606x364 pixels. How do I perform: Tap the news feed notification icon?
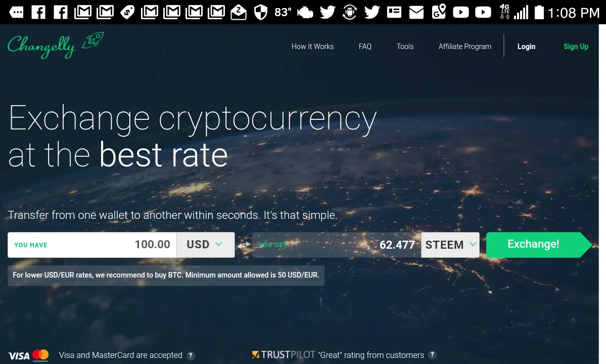[394, 12]
